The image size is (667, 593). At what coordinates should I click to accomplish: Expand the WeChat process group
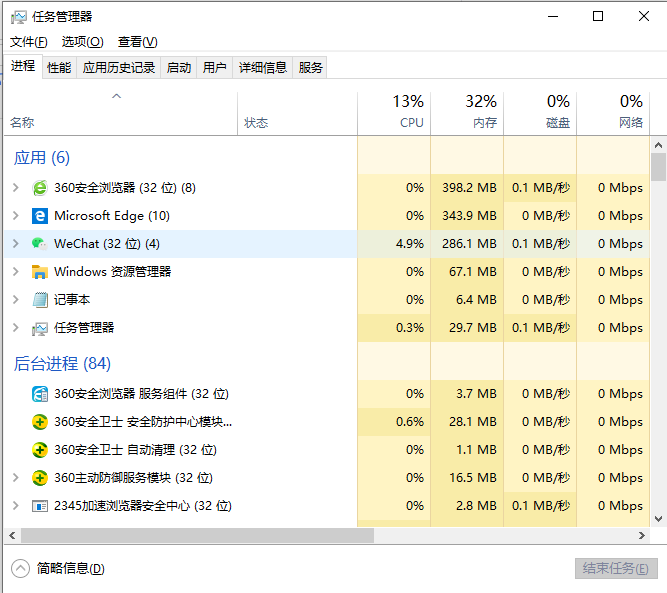pyautogui.click(x=16, y=244)
